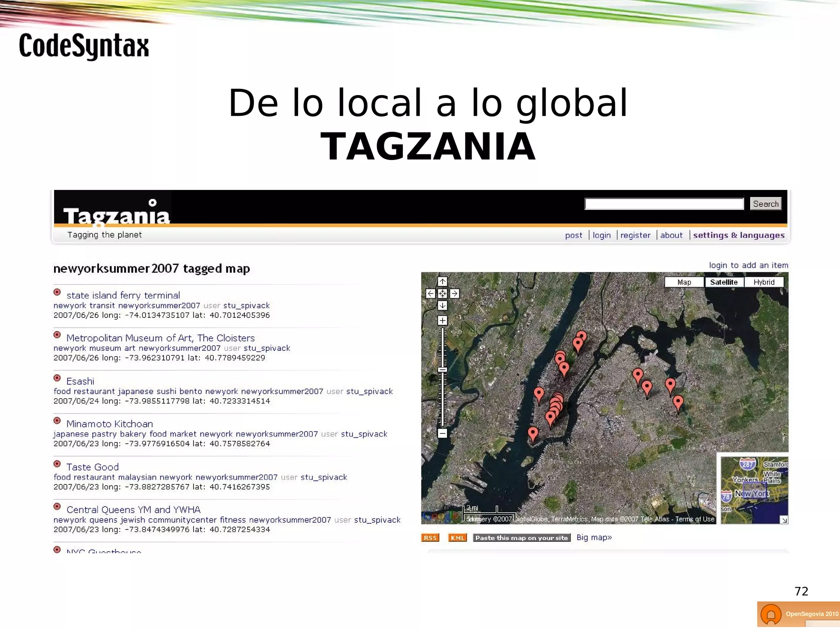
Task: Click red marker beside Taste Good
Action: pos(57,464)
